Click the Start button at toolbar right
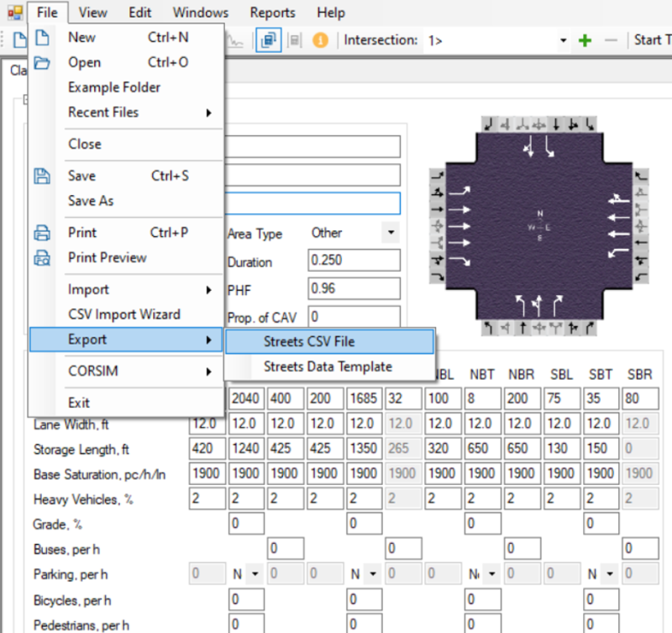 [651, 40]
